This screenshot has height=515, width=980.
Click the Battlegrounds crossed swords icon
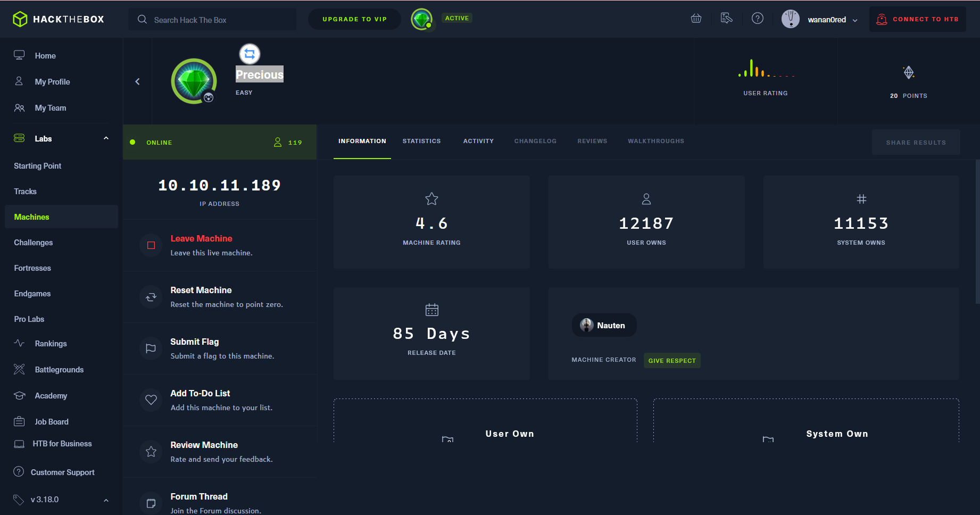coord(19,369)
